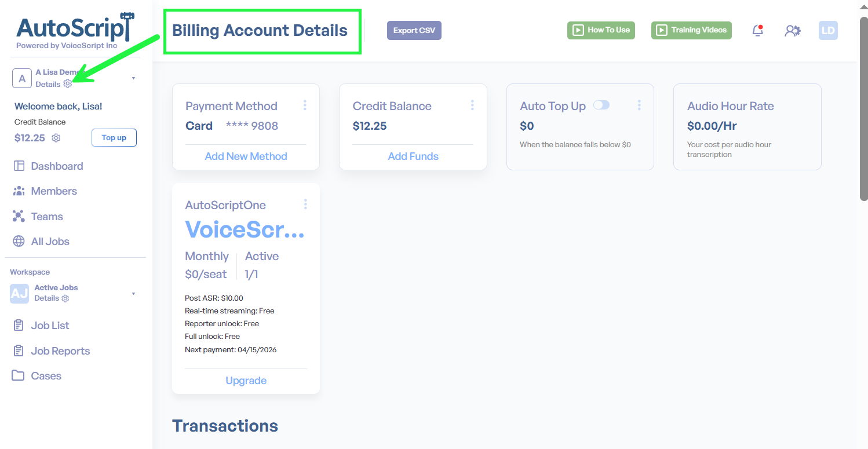Open settings gear beside sidebar credit balance
Screen dimensions: 868x449
56,138
